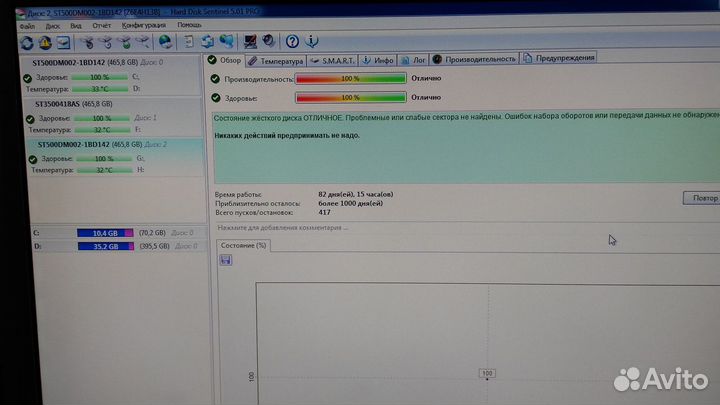Image resolution: width=720 pixels, height=405 pixels.
Task: Click the blue arrows update toolbar icon
Action: tap(207, 42)
